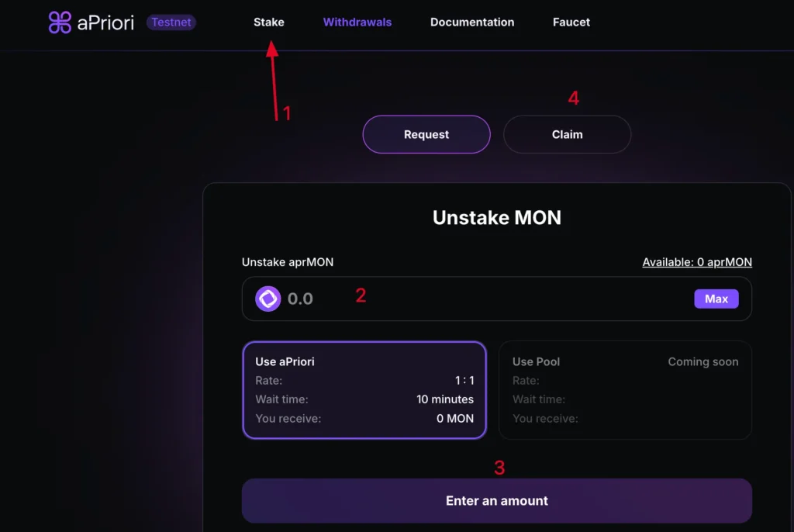Click Enter an amount button
794x532 pixels.
(496, 500)
